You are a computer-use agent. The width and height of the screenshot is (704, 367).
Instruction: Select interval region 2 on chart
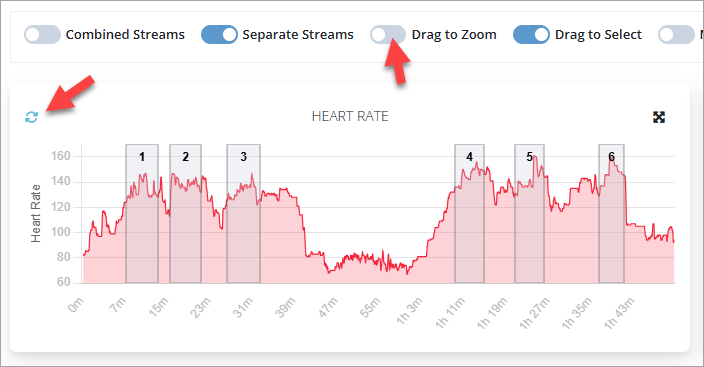(x=185, y=213)
